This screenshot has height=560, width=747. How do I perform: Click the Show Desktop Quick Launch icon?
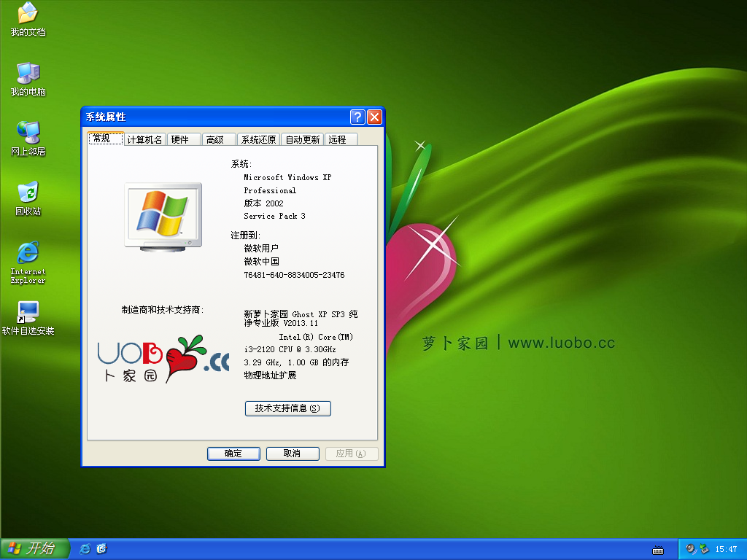coord(102,548)
